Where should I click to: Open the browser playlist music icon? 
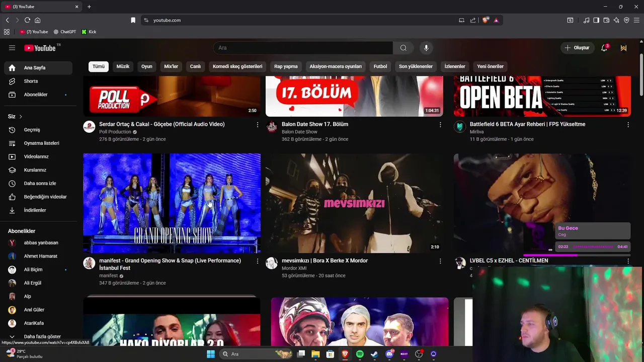pyautogui.click(x=586, y=20)
